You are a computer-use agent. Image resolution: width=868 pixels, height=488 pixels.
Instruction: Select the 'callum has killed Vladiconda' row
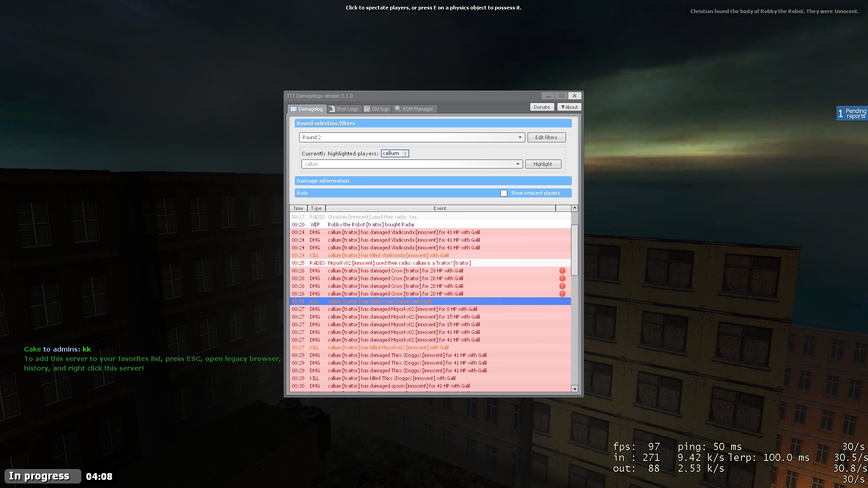click(x=430, y=255)
